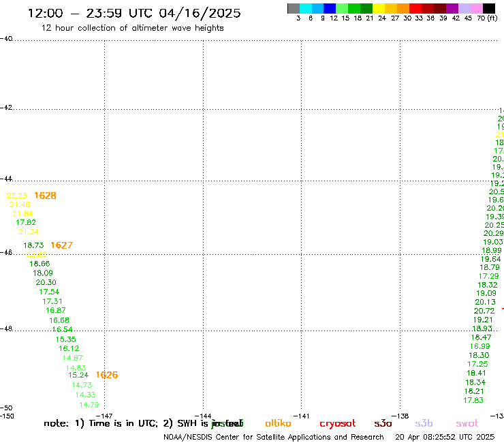
Task: Click the 18.41 value on right track
Action: [476, 373]
